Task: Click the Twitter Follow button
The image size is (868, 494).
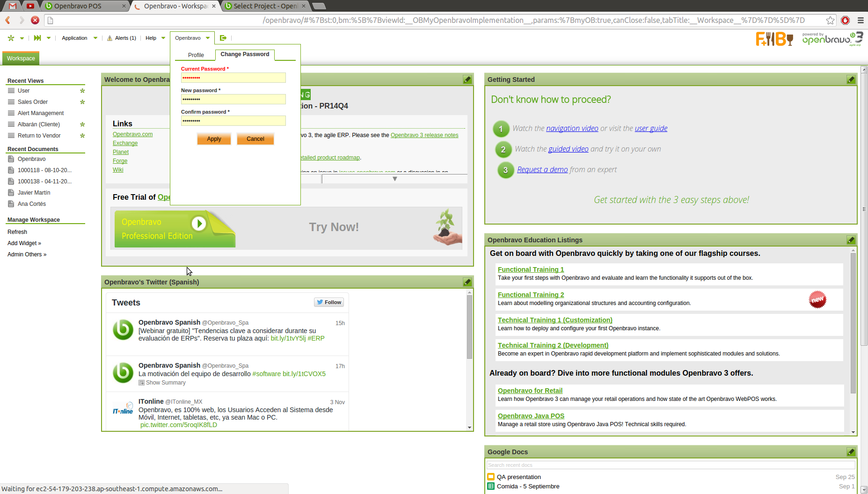Action: [x=329, y=302]
